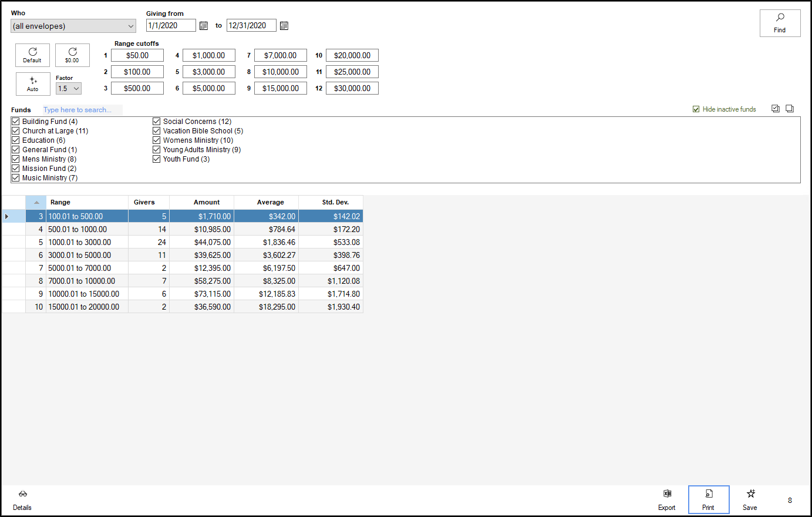Viewport: 812px width, 517px height.
Task: Edit range cutoff 2 value $100.00
Action: coord(137,72)
